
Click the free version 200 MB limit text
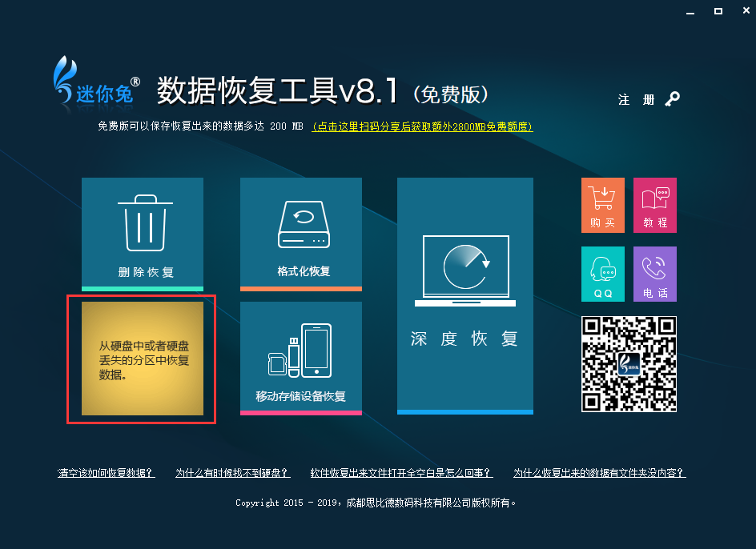tap(200, 126)
